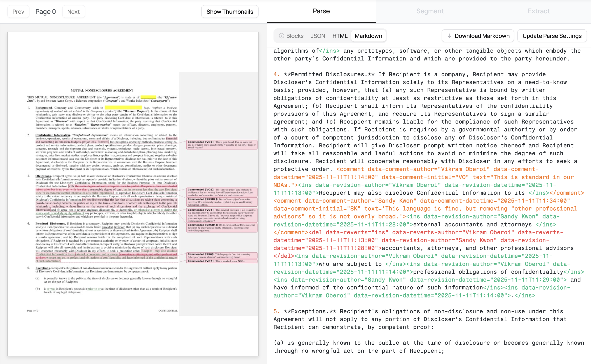Open Update Parse Settings

tap(552, 36)
